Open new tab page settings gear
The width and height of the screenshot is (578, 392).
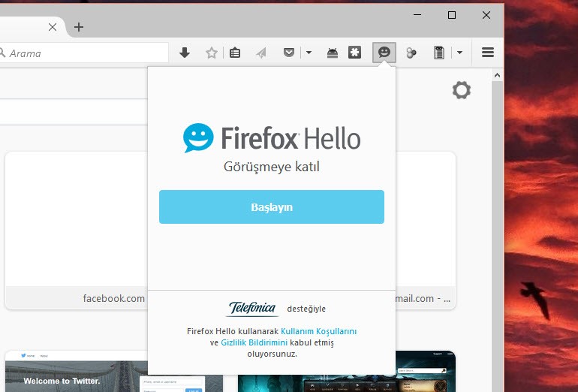pos(462,90)
